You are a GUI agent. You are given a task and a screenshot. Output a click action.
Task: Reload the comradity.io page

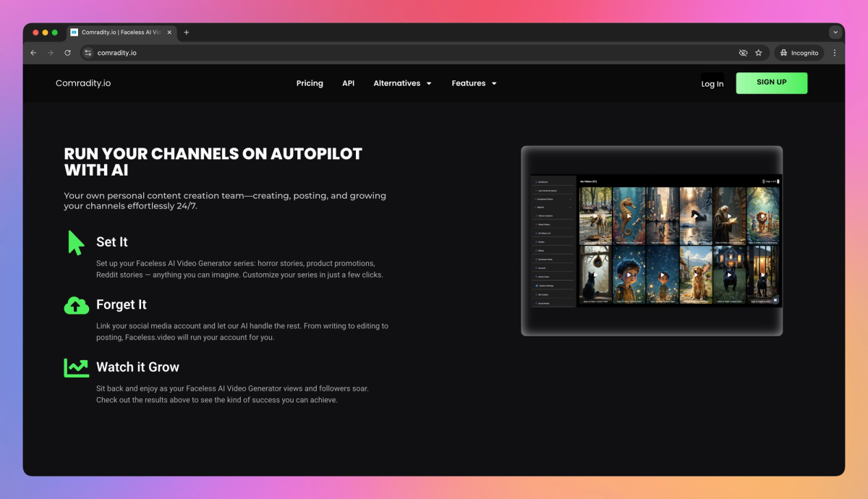pyautogui.click(x=68, y=53)
